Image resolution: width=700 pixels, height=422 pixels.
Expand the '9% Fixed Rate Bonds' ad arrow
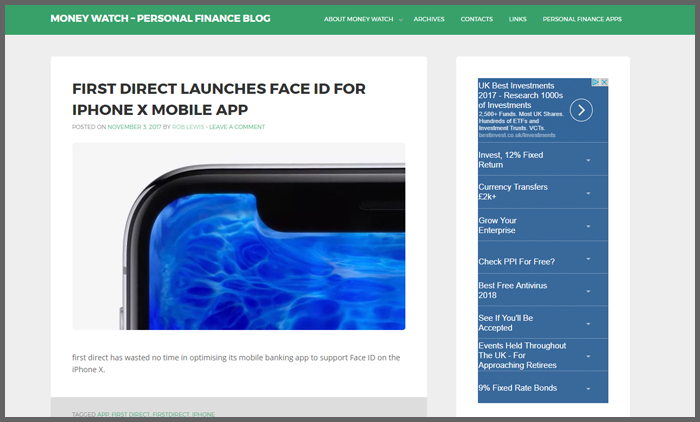(x=588, y=389)
